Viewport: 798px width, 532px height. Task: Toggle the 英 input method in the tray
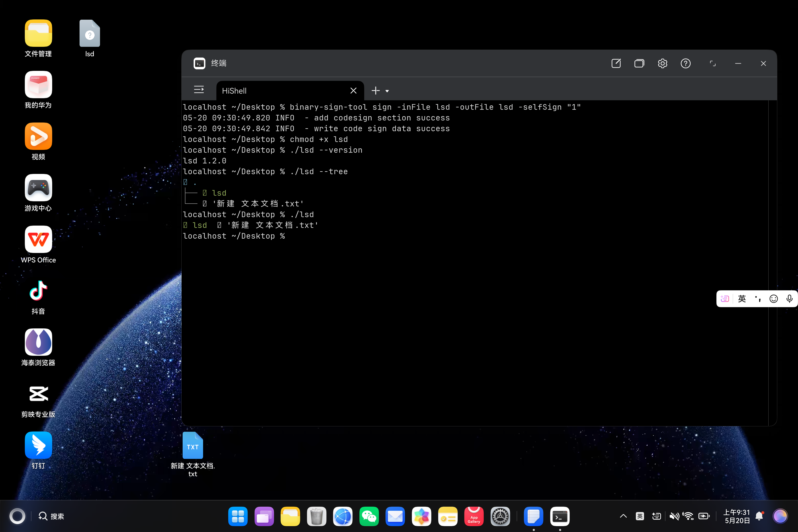coord(640,516)
